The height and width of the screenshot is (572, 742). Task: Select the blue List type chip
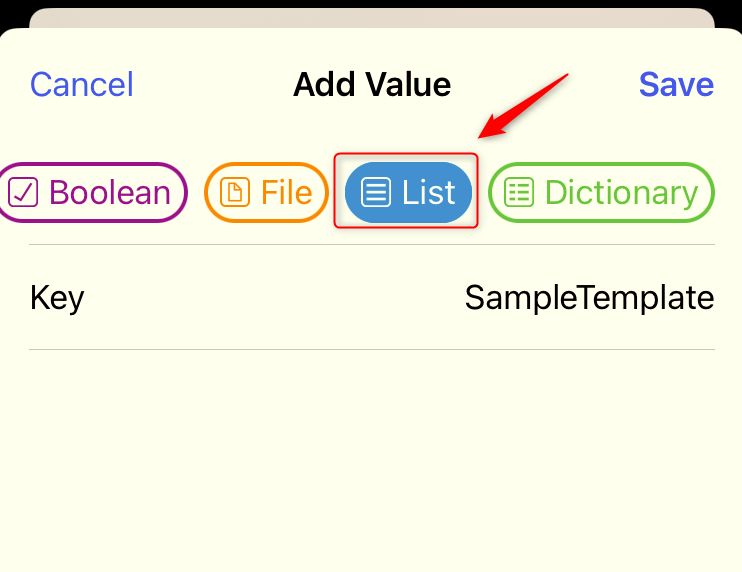pyautogui.click(x=408, y=192)
